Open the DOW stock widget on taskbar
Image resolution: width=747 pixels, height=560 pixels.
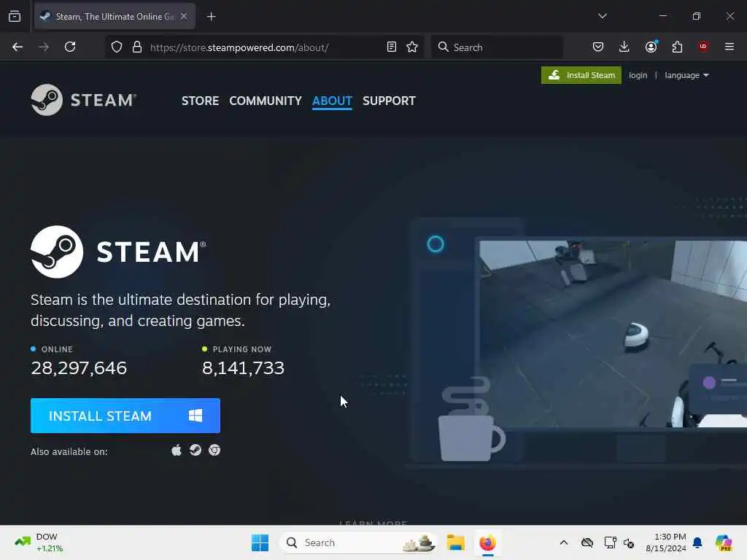coord(39,542)
